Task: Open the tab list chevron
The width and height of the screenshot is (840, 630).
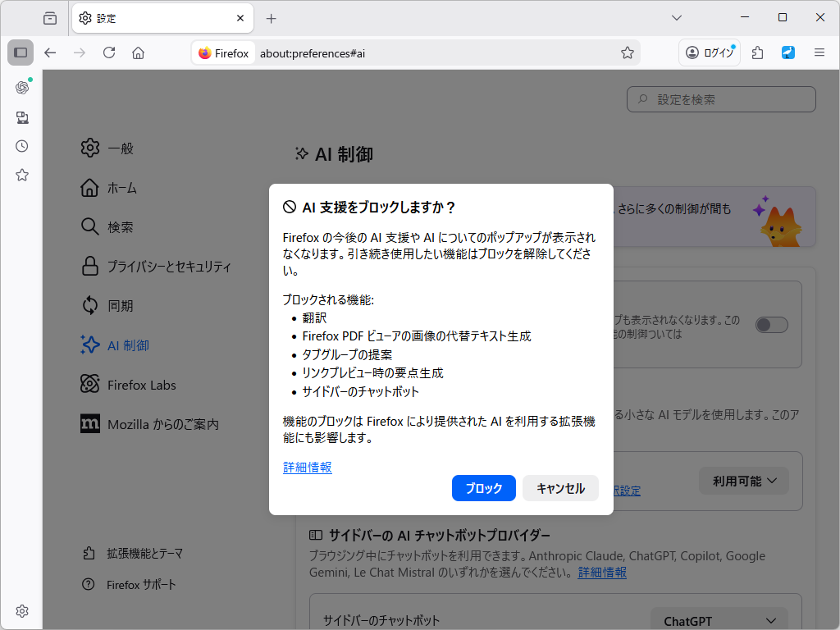Action: click(676, 17)
